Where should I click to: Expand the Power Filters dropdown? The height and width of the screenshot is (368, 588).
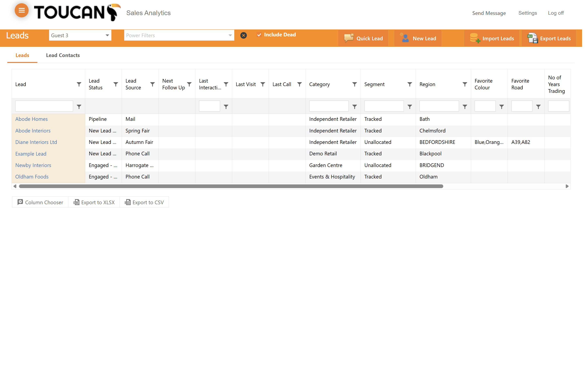[x=230, y=35]
